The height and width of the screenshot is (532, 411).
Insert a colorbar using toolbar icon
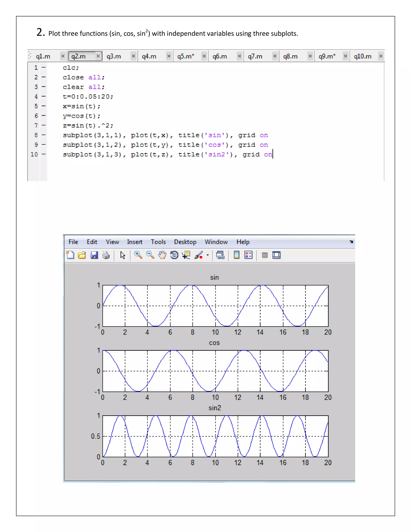pos(236,255)
